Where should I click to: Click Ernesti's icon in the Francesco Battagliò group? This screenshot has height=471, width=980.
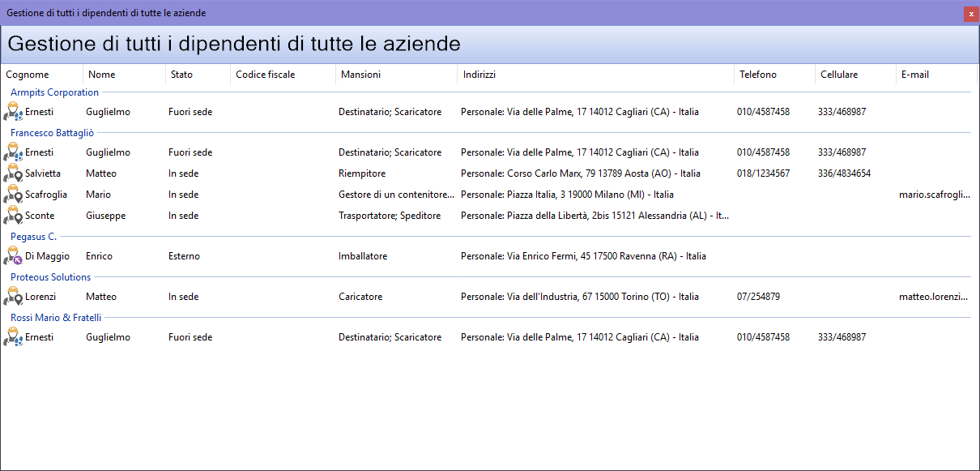point(13,152)
